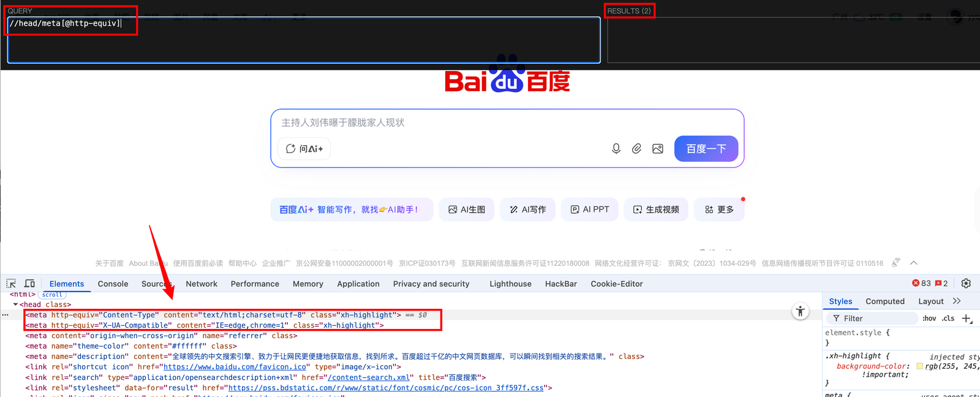Click the red error count badge showing 83
980x397 pixels.
coord(921,284)
